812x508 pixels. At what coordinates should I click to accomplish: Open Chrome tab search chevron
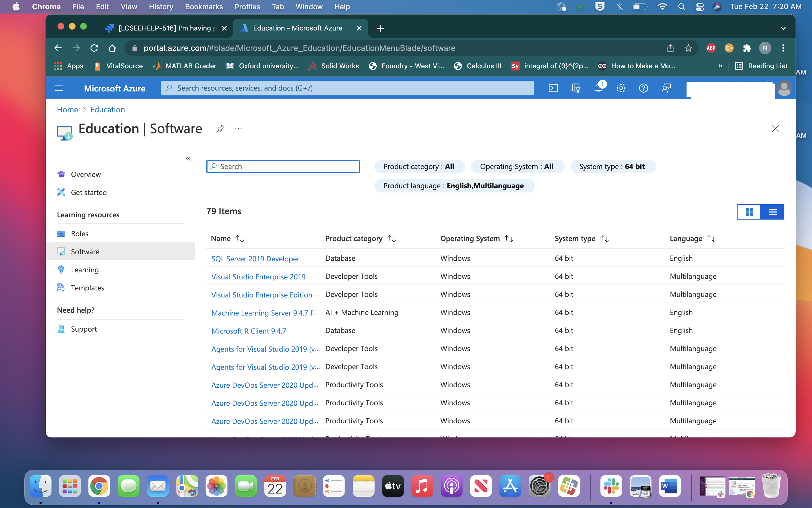pyautogui.click(x=783, y=28)
